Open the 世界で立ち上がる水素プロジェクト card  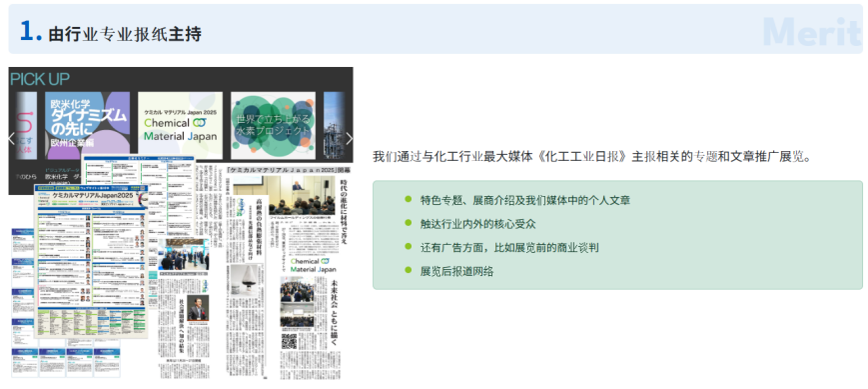click(x=273, y=126)
